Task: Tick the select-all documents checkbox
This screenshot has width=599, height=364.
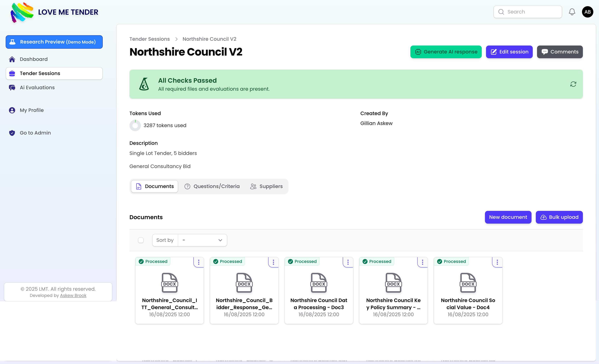Action: click(x=141, y=240)
